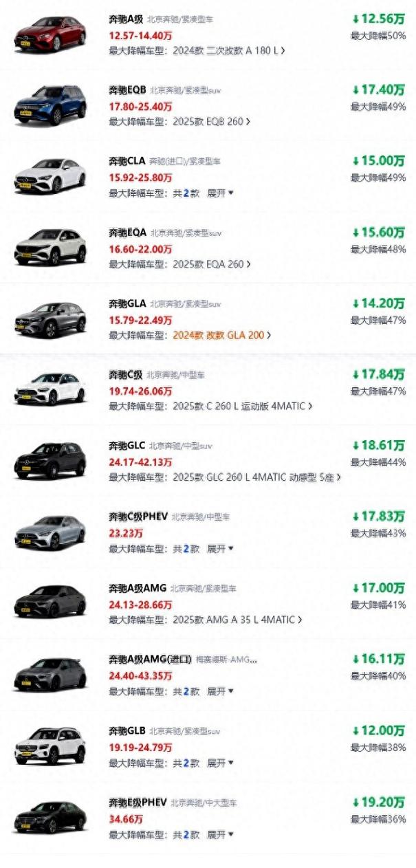The height and width of the screenshot is (868, 416).
Task: Expand 奔驰CLA max discount models list
Action: 220,193
